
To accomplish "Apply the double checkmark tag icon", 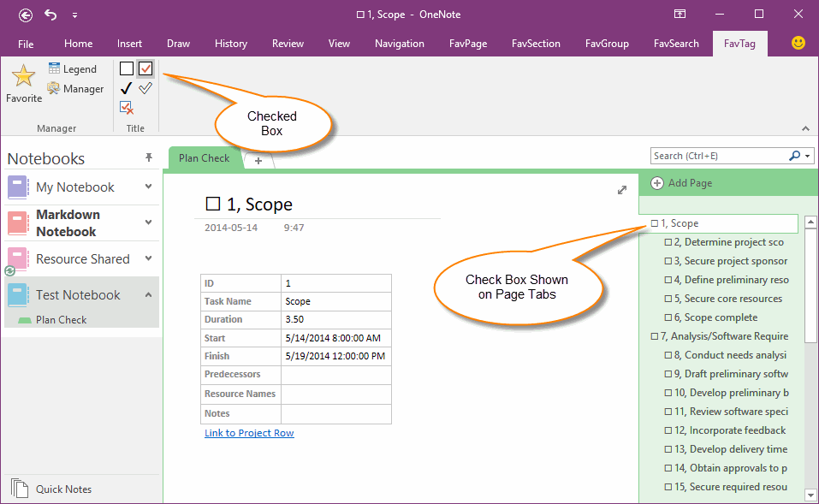I will point(145,87).
